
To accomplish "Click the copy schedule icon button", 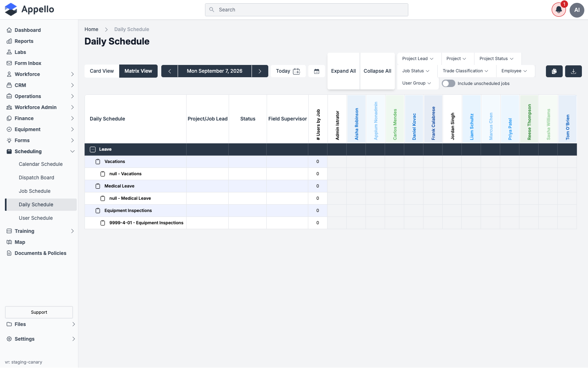I will tap(554, 71).
